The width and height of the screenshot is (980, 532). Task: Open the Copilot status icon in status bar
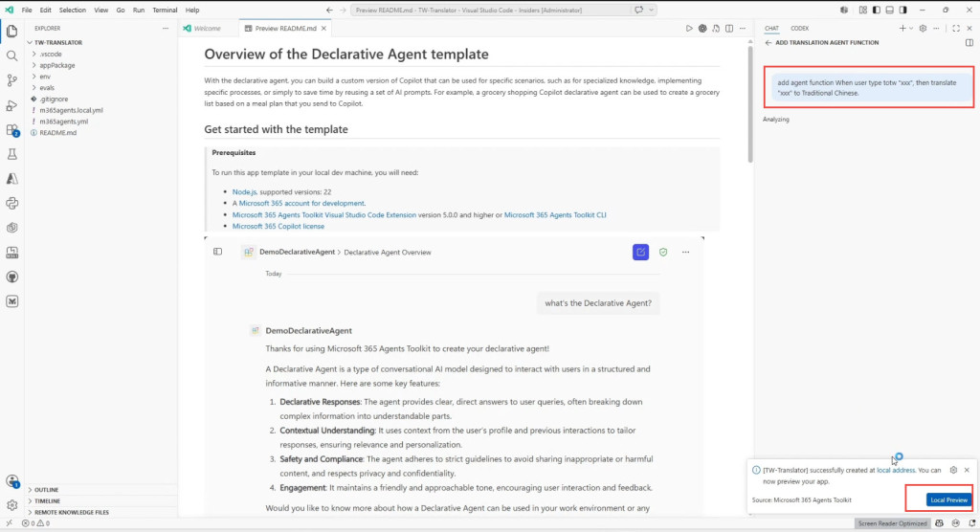(x=939, y=523)
